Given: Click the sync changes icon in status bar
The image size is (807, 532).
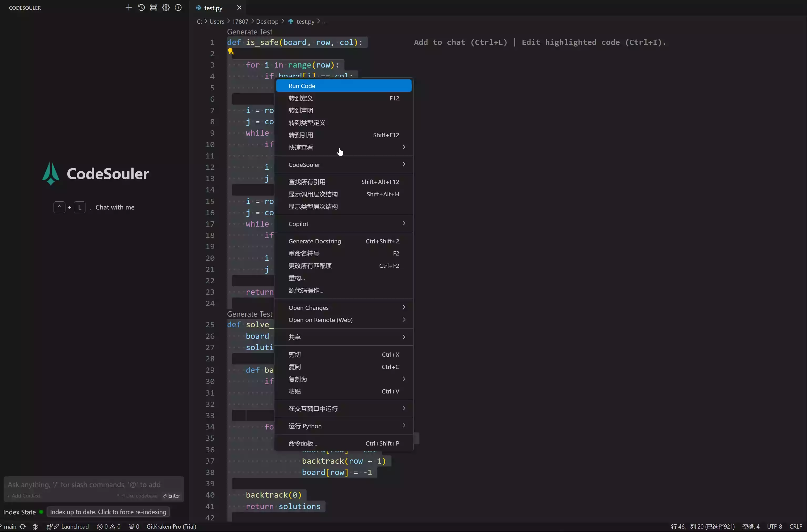Looking at the screenshot, I should coord(23,526).
